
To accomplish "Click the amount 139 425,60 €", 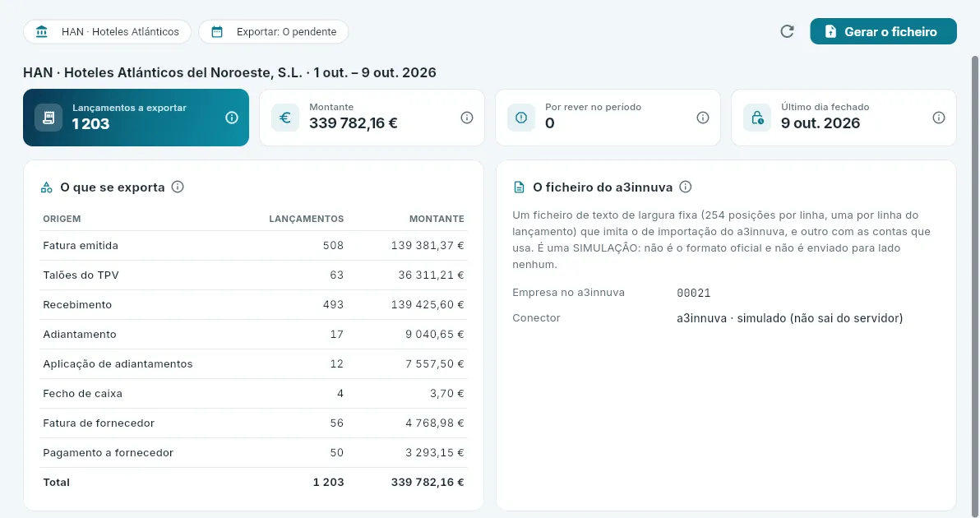I will click(x=428, y=305).
